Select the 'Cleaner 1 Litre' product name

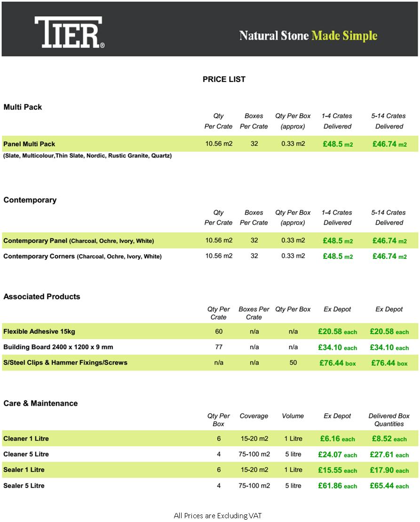coord(26,438)
